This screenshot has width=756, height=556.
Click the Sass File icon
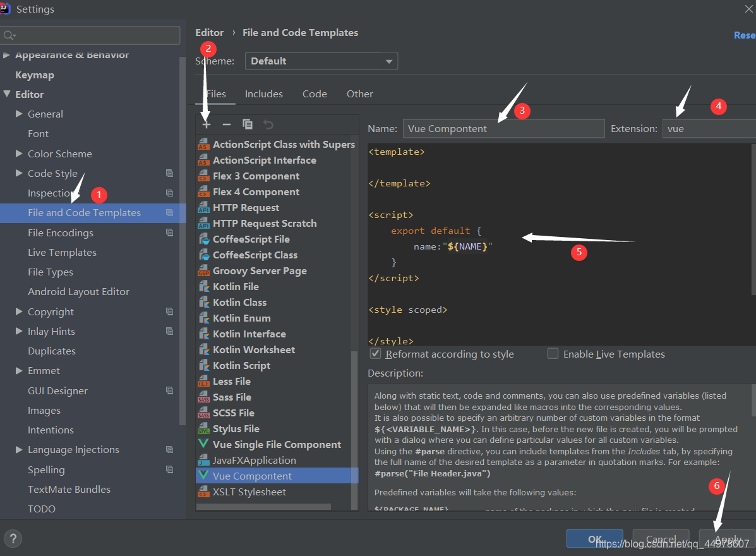click(x=203, y=397)
